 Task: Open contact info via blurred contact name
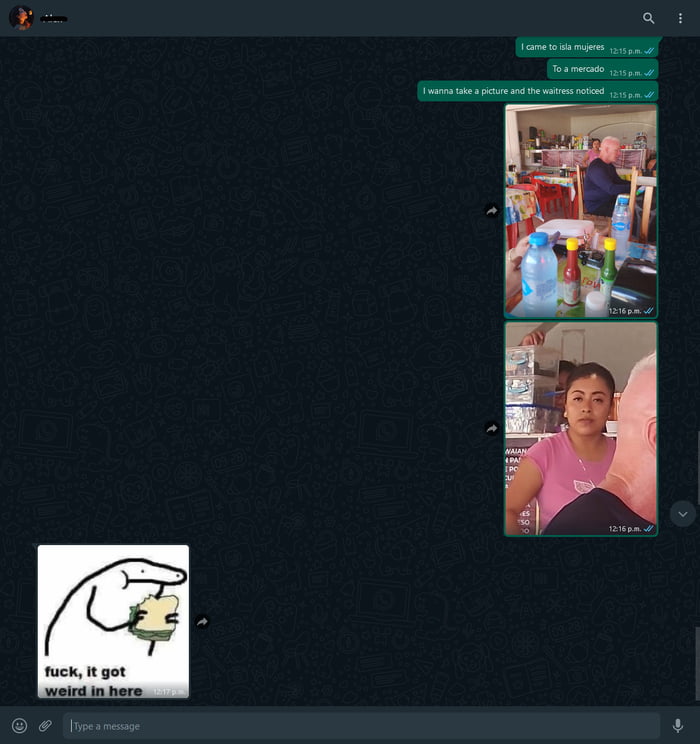click(x=54, y=18)
